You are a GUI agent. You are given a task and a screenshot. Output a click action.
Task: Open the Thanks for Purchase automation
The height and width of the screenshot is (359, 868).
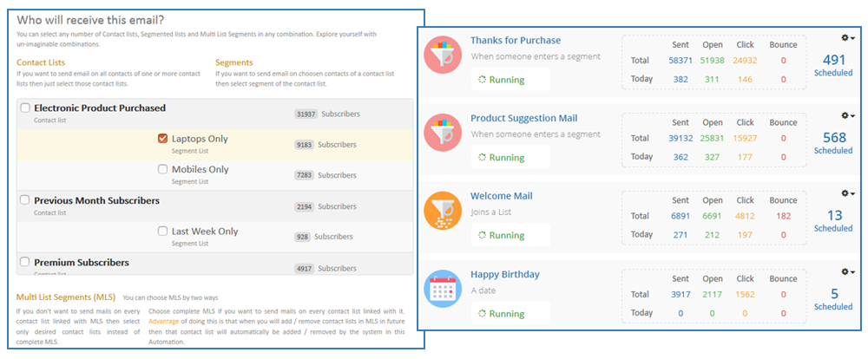(516, 41)
